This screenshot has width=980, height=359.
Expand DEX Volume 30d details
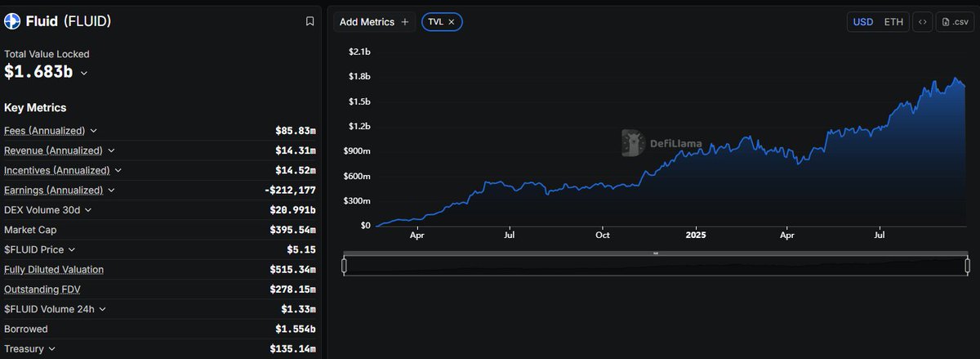tap(88, 210)
